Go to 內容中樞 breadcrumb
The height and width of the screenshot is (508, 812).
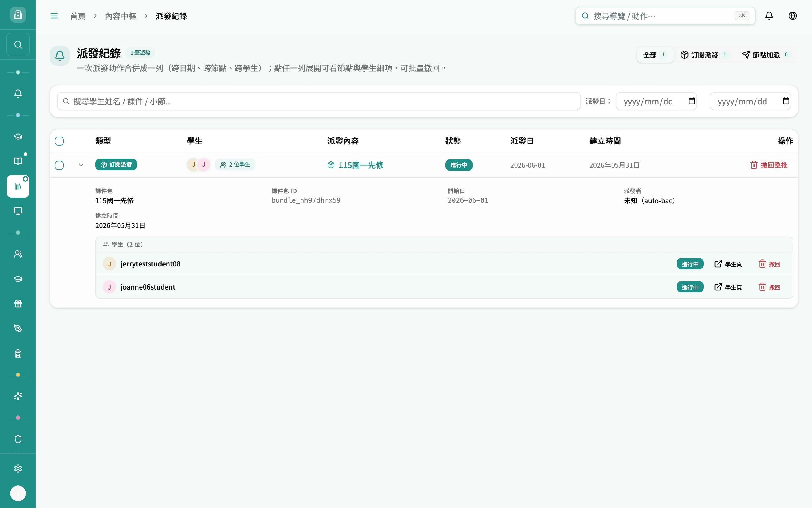(x=120, y=16)
